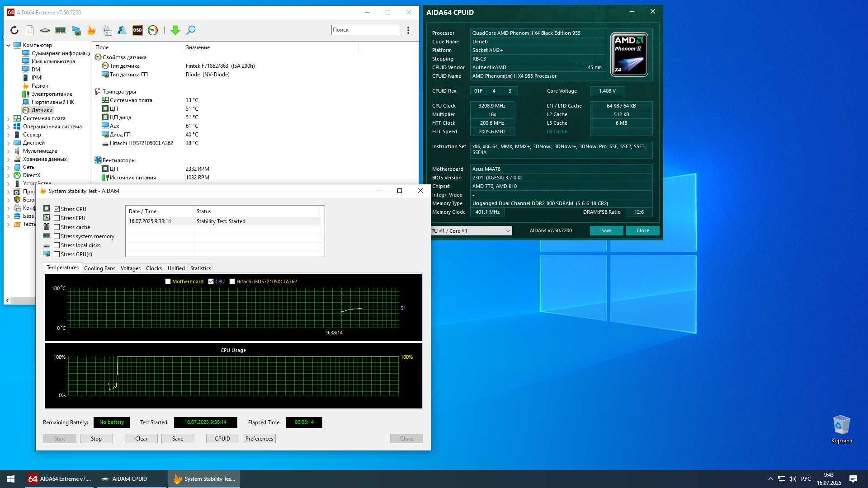Screen dimensions: 868x488
Task: Expand the Сервер tree node
Action: coord(8,135)
